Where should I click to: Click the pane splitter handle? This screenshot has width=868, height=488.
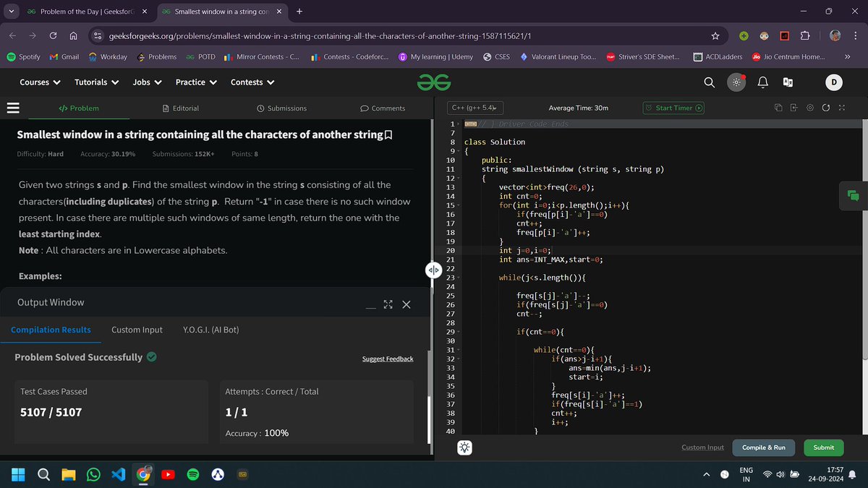(433, 270)
